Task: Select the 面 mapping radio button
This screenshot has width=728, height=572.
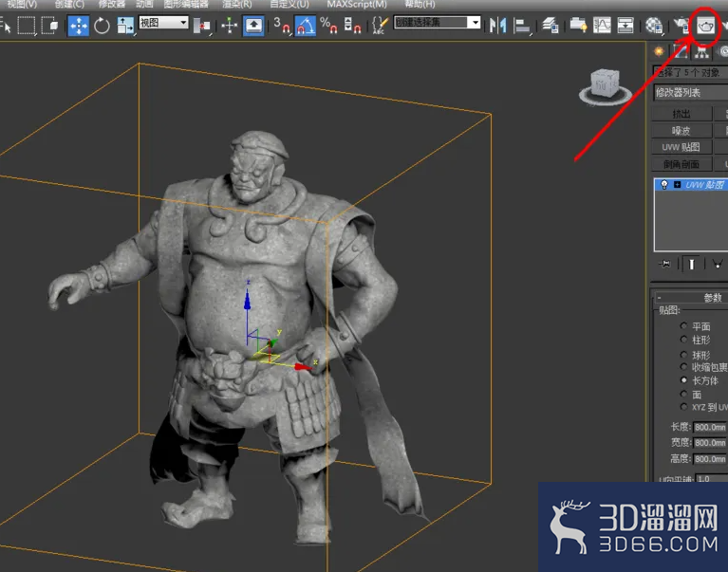Action: click(684, 394)
